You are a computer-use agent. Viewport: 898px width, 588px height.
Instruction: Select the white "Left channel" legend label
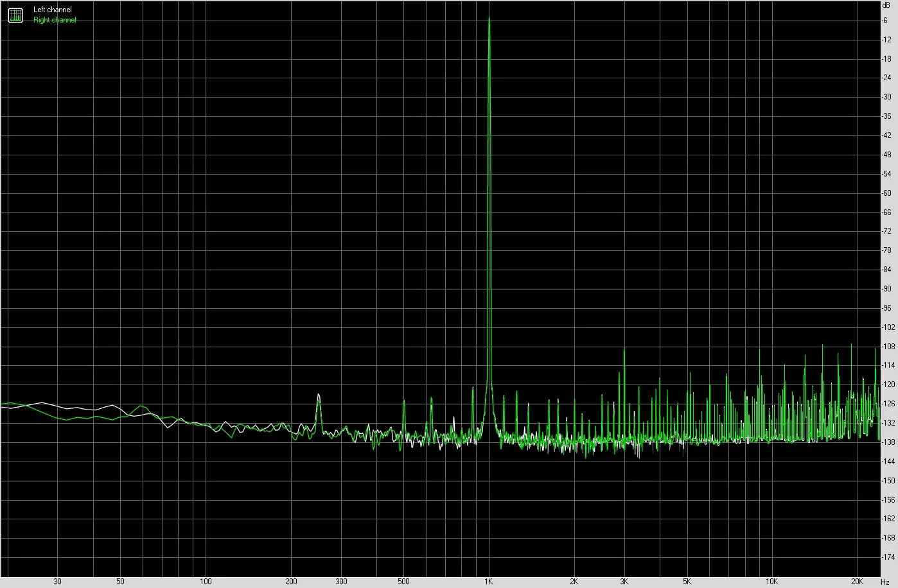(53, 10)
